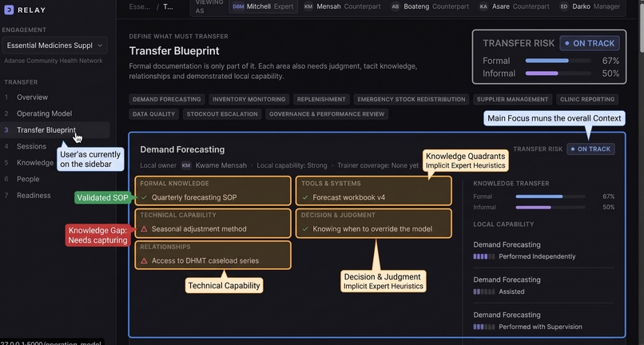
Task: Select the Clinic Reporting tag
Action: tap(587, 99)
